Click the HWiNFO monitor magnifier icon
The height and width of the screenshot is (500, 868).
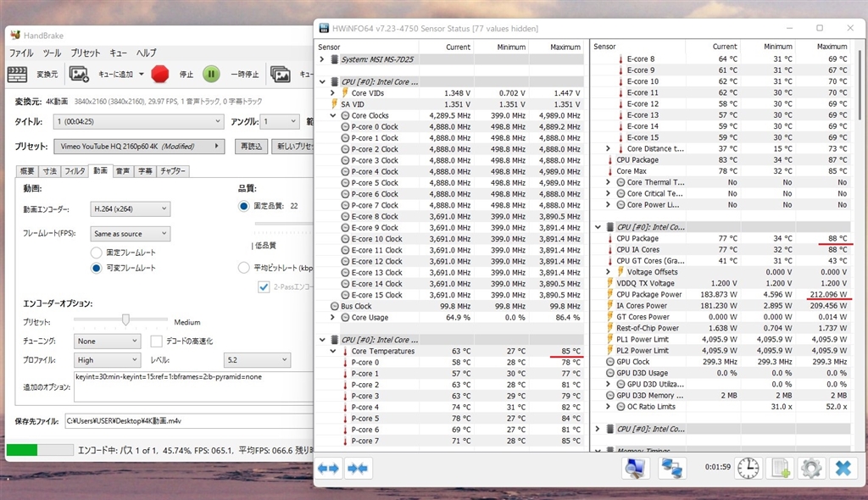tap(635, 469)
